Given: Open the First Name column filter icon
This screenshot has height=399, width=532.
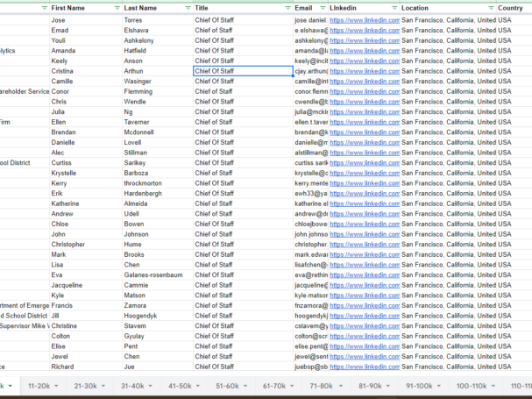Looking at the screenshot, I should pos(117,7).
